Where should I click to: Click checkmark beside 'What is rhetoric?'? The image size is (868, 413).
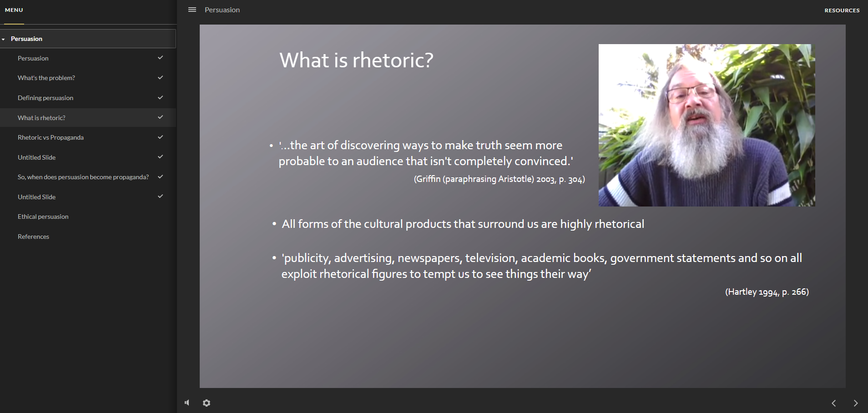tap(160, 117)
